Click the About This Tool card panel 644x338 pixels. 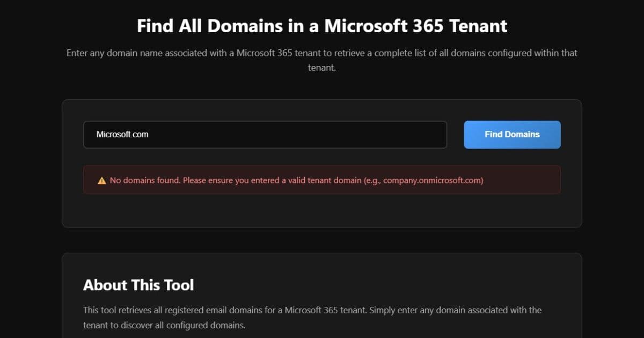[483, 268]
